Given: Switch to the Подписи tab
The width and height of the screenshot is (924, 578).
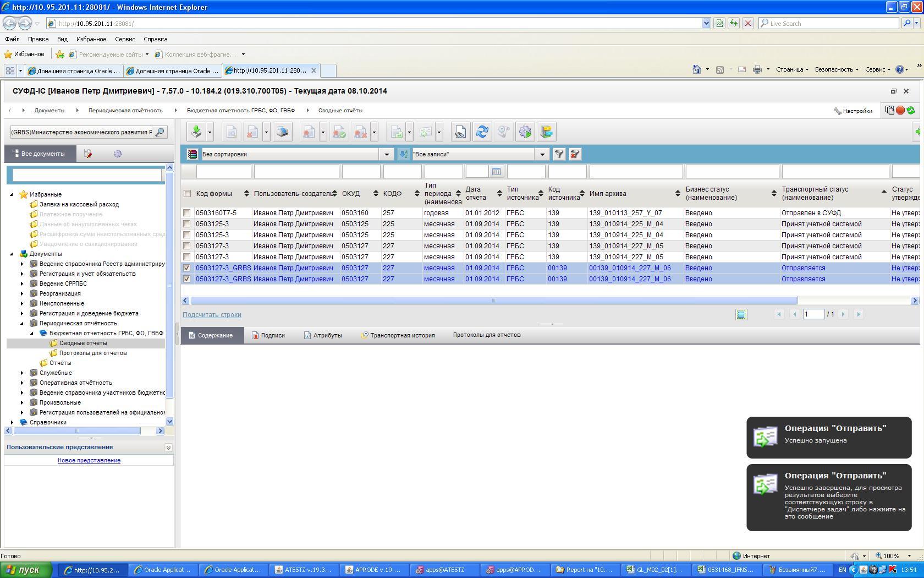Looking at the screenshot, I should coord(268,335).
